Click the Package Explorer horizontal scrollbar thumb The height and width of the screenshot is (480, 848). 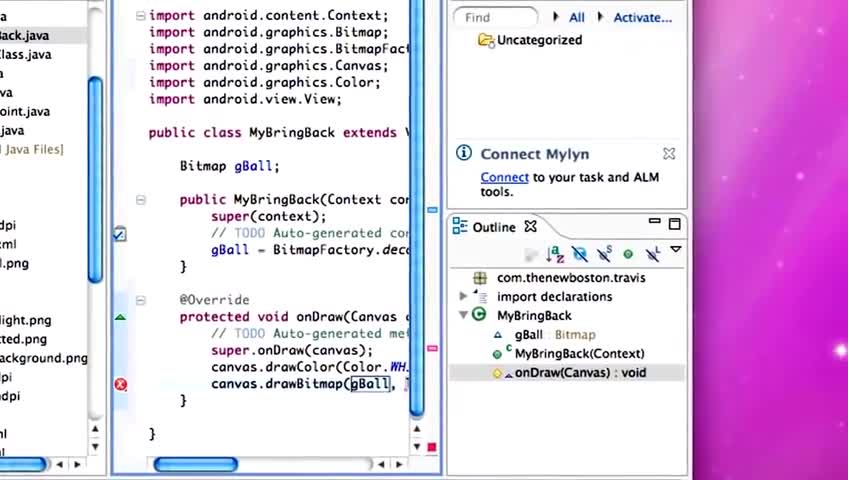coord(23,464)
